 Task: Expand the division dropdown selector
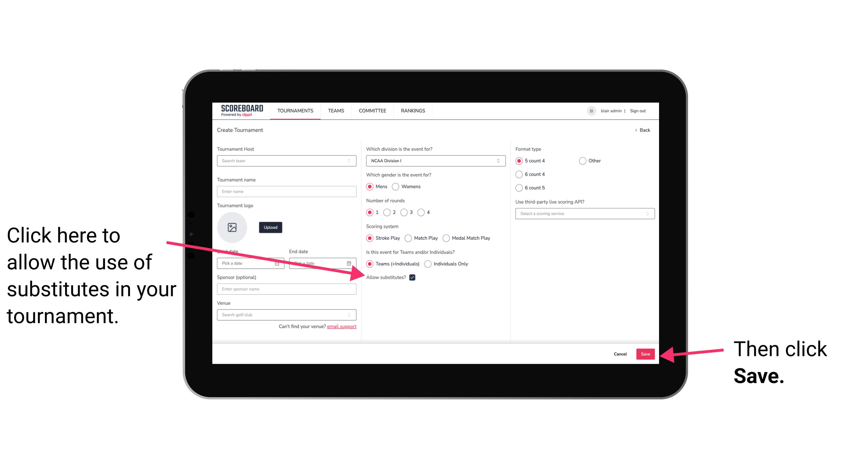point(435,161)
